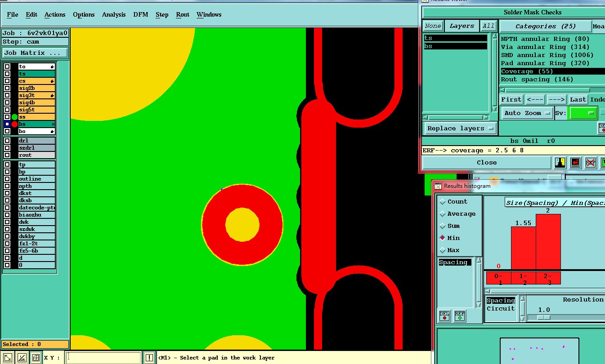The width and height of the screenshot is (605, 364).
Task: Click the red marker icon next to Close
Action: tap(575, 163)
